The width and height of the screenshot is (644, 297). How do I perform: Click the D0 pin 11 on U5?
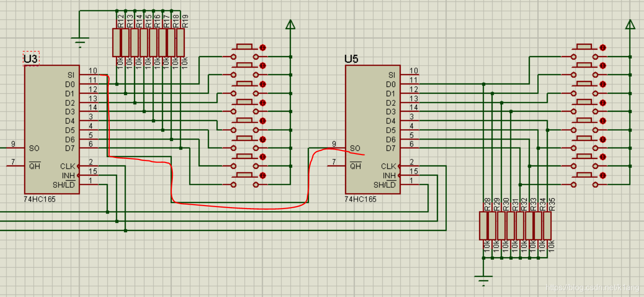point(409,83)
